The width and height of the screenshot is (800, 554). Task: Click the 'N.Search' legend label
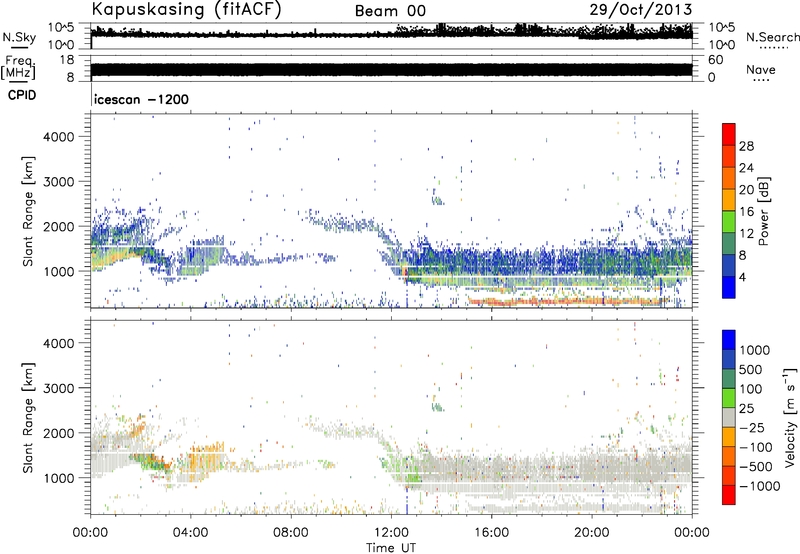pos(772,37)
